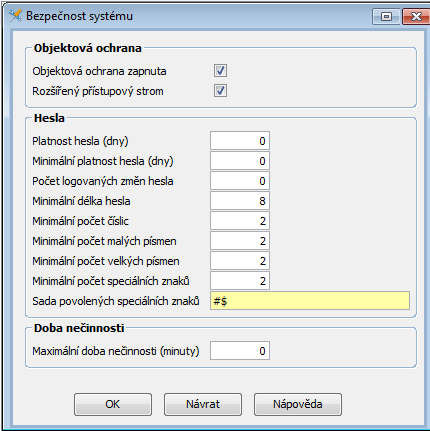This screenshot has width=430, height=431.
Task: Uncheck the Rozšířený přístupový strom checkbox
Action: click(x=220, y=91)
